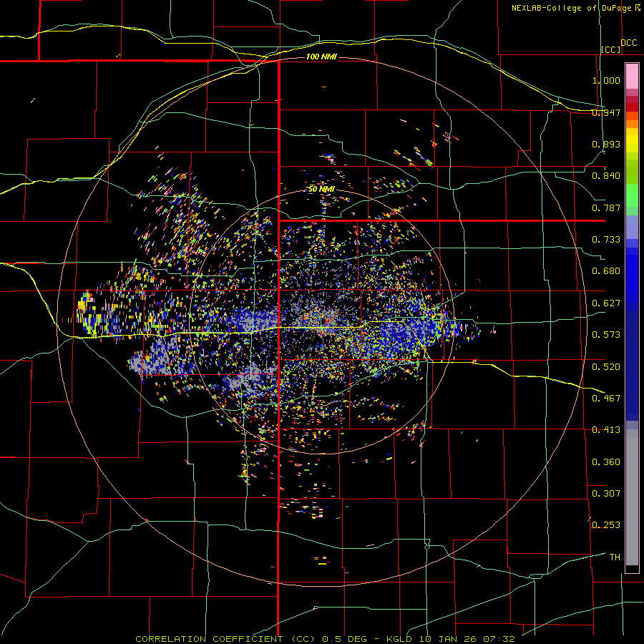Select the 0.253 scale value

606,525
